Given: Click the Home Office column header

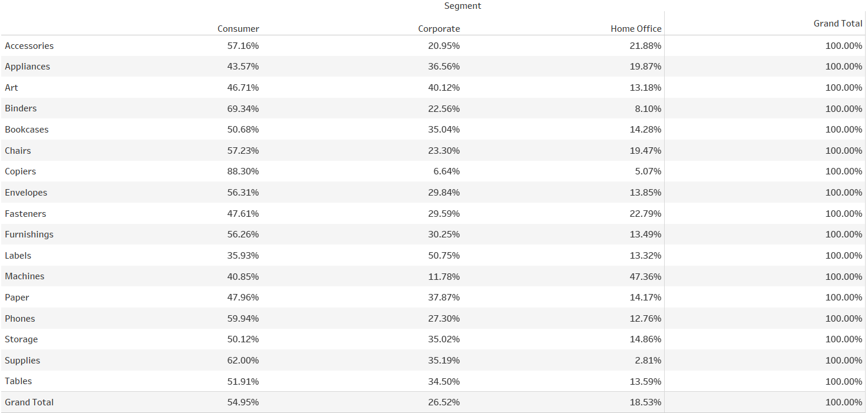Looking at the screenshot, I should [x=636, y=29].
